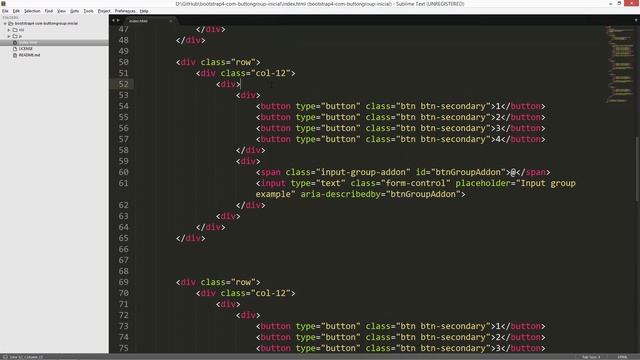Select the css folder icon
This screenshot has height=360, width=640.
pyautogui.click(x=15, y=30)
